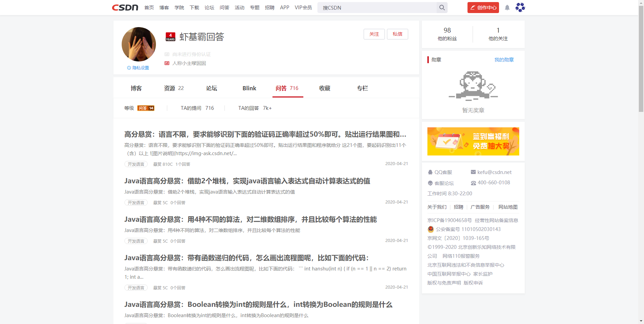Open 专题 in the top navigation
This screenshot has width=644, height=324.
click(255, 8)
